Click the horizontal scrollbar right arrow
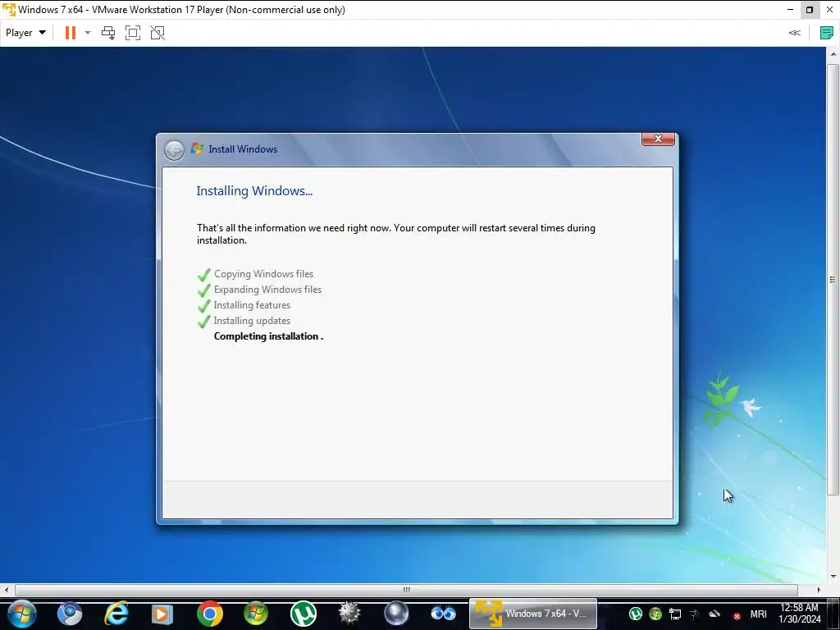This screenshot has width=840, height=630. coord(819,590)
